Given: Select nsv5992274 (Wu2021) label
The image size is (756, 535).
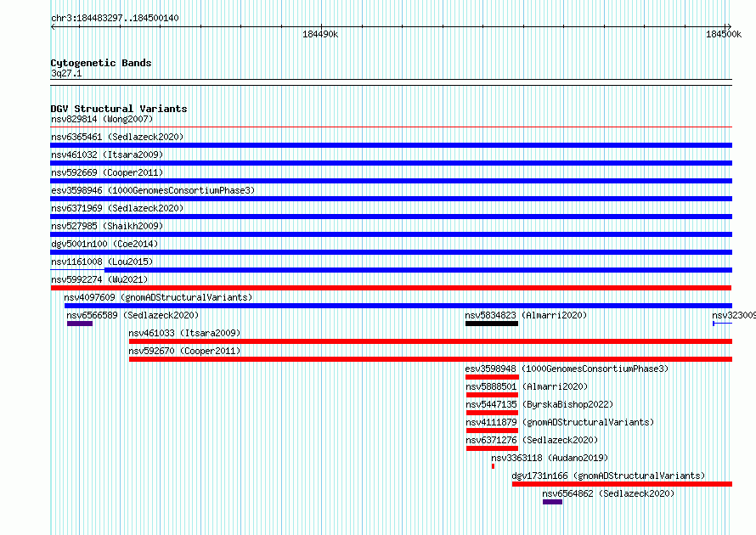Looking at the screenshot, I should pyautogui.click(x=99, y=279).
